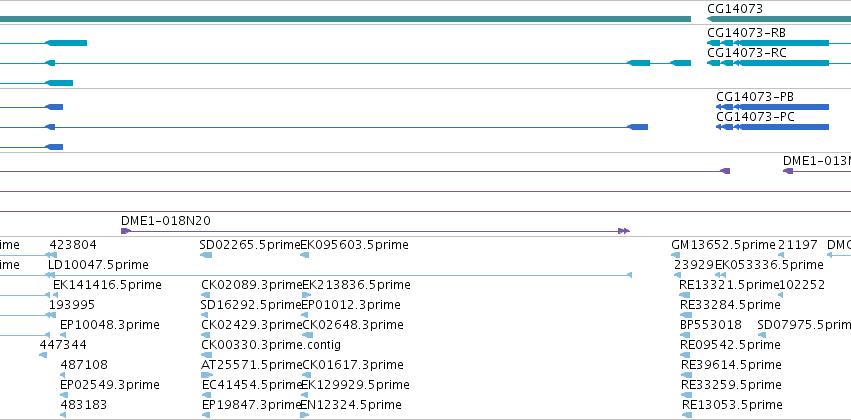Select EST CK02429.3prime
This screenshot has height=420, width=851.
tap(251, 325)
